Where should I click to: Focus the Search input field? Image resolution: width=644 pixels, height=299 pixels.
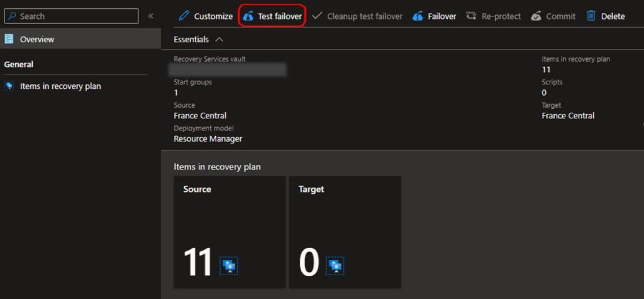(72, 16)
